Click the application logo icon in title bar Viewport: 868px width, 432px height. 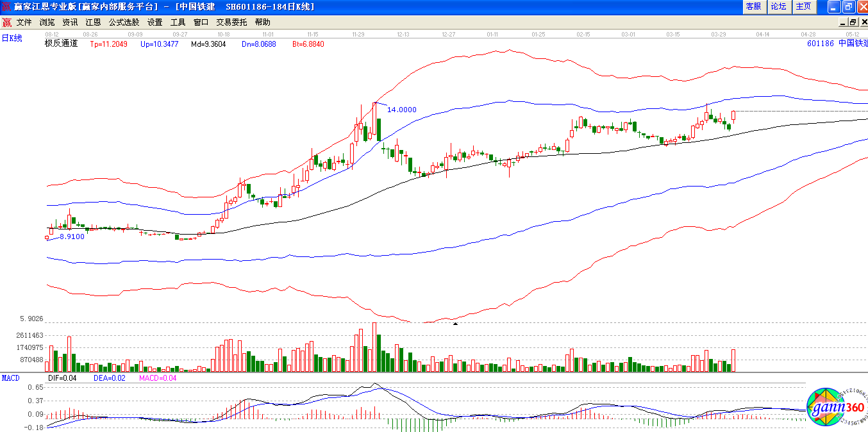click(x=6, y=6)
